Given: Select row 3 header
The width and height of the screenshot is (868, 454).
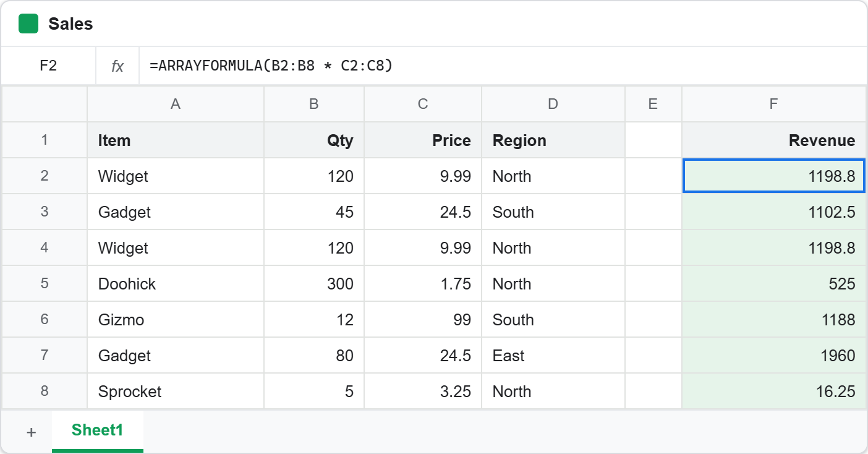Looking at the screenshot, I should 45,212.
